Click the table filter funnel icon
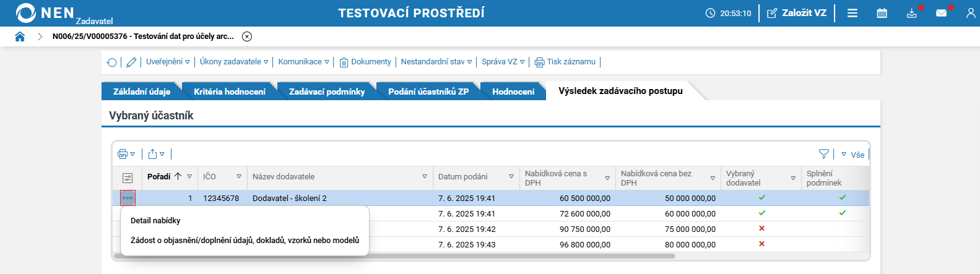Viewport: 980px width, 274px height. pyautogui.click(x=824, y=154)
